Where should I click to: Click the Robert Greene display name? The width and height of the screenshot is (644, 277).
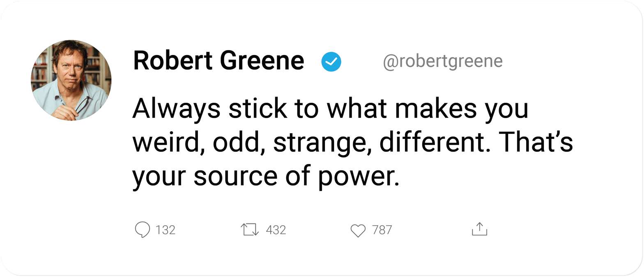pyautogui.click(x=218, y=61)
